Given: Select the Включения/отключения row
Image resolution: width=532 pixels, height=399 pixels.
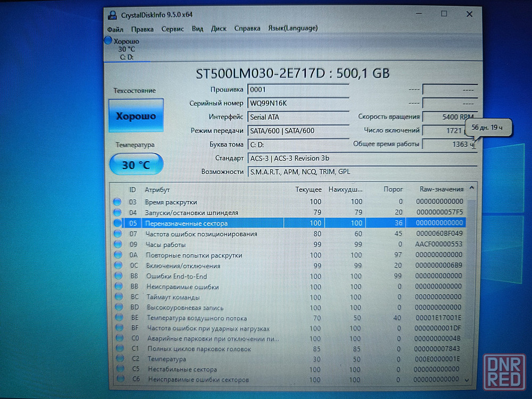Looking at the screenshot, I should point(289,265).
